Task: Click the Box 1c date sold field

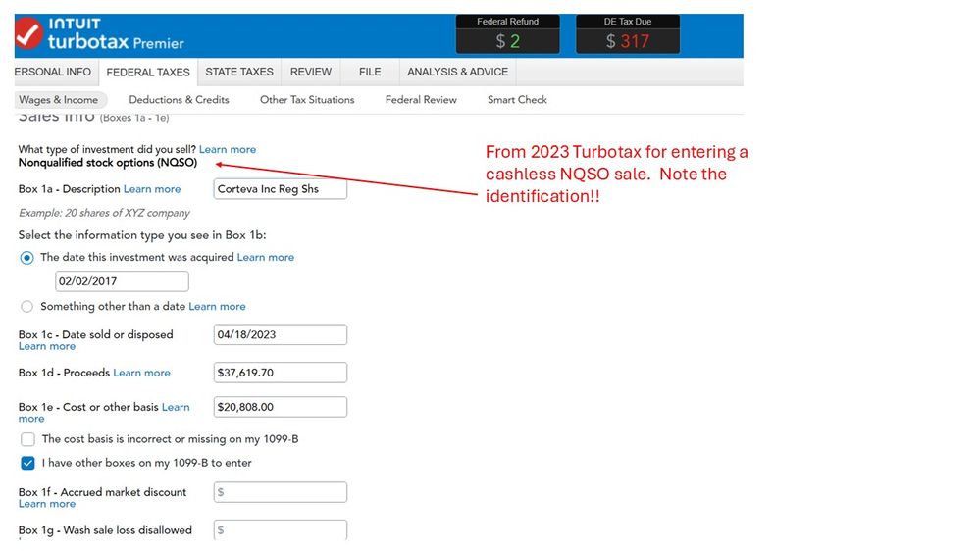Action: tap(280, 334)
